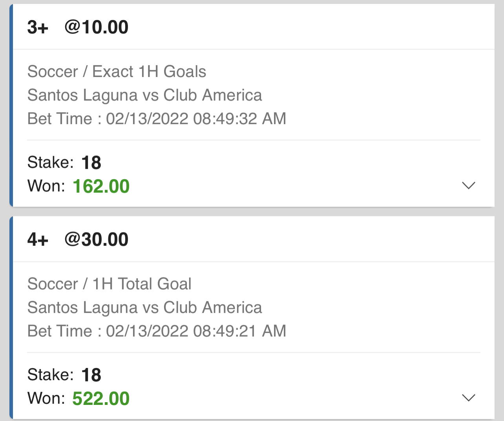Click the 3+ selection label
The height and width of the screenshot is (421, 504).
tap(38, 27)
